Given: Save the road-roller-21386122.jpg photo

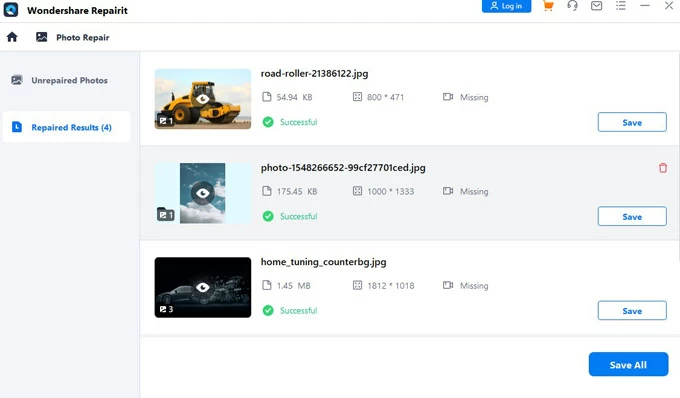Looking at the screenshot, I should (632, 122).
